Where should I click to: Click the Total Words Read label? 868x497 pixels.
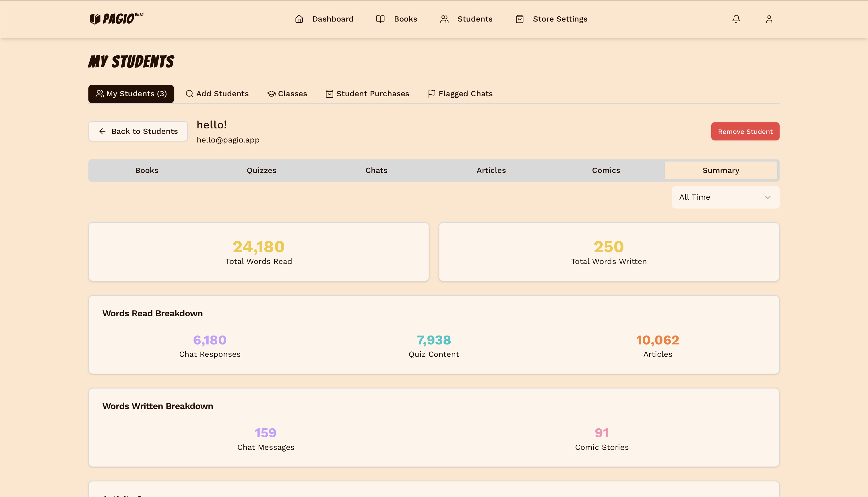tap(259, 261)
